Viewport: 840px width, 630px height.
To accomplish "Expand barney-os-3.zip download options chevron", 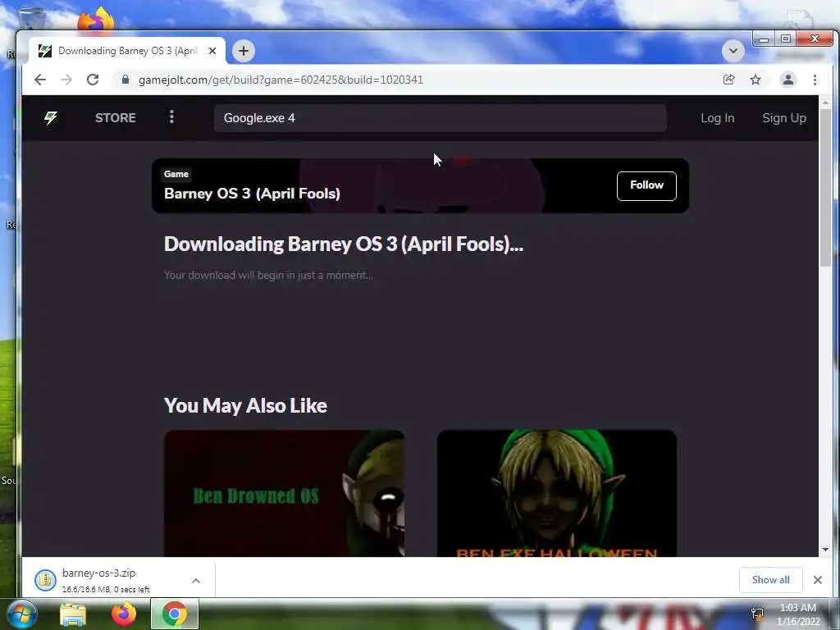I will click(x=196, y=581).
